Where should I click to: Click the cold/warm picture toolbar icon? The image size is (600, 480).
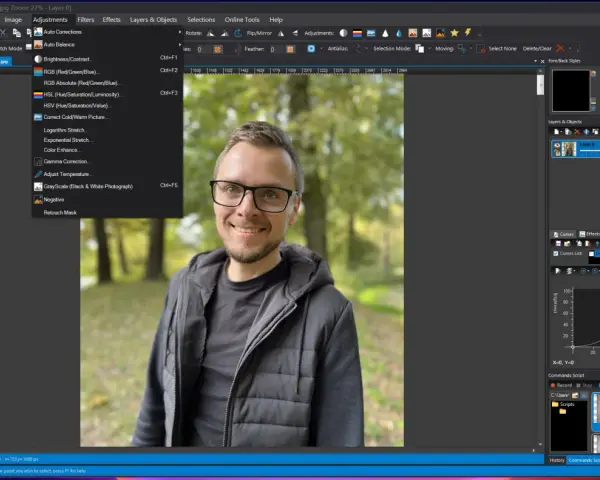[x=371, y=33]
